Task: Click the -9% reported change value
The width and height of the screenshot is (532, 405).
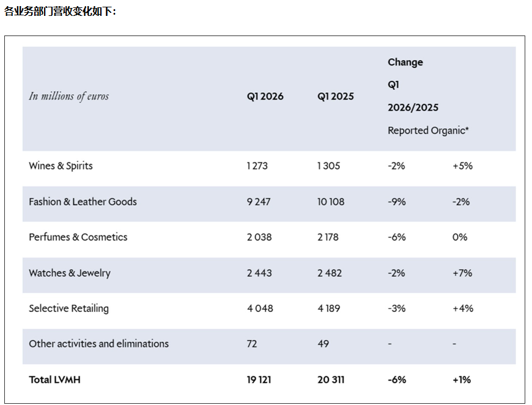Action: click(396, 202)
